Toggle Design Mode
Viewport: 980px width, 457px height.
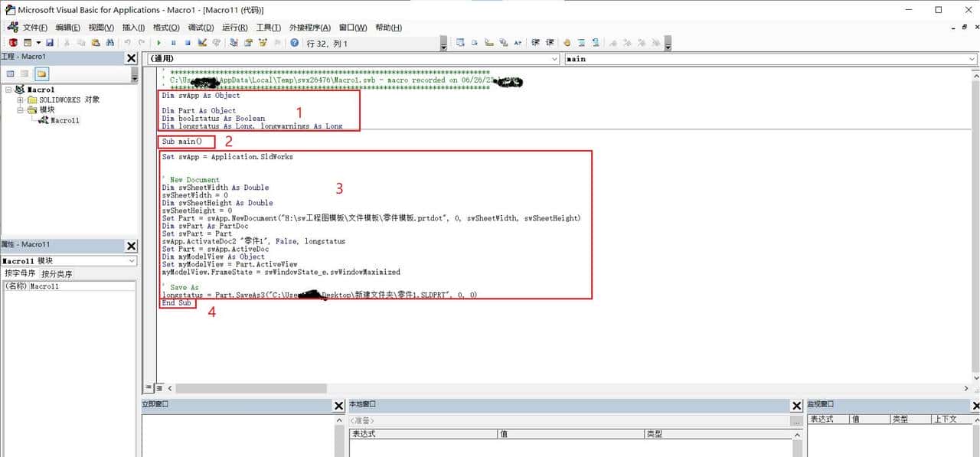point(202,42)
